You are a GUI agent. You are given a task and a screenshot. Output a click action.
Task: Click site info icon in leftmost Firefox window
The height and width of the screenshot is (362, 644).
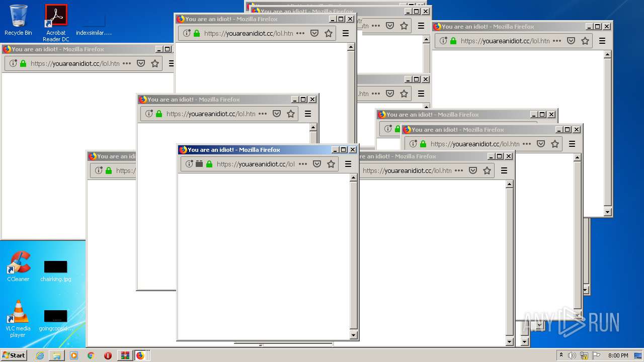pyautogui.click(x=13, y=63)
